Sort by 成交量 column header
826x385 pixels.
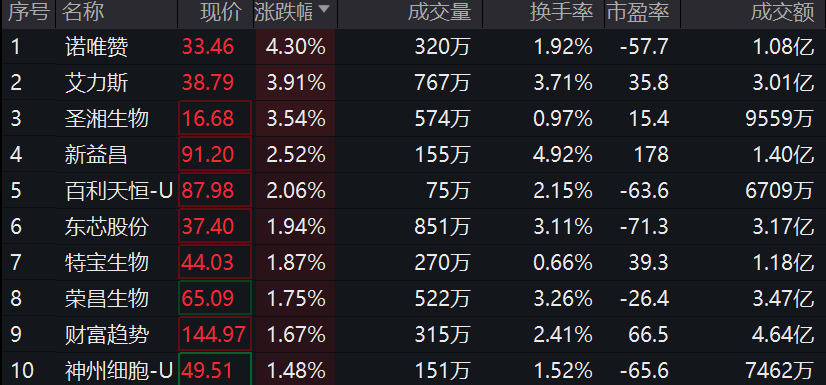pyautogui.click(x=439, y=13)
